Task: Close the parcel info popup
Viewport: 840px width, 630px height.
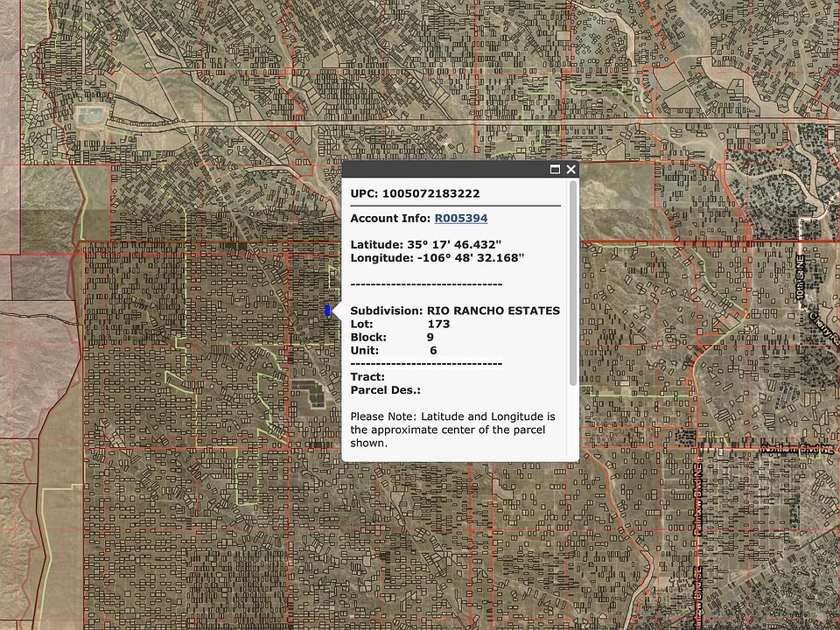Action: [571, 169]
